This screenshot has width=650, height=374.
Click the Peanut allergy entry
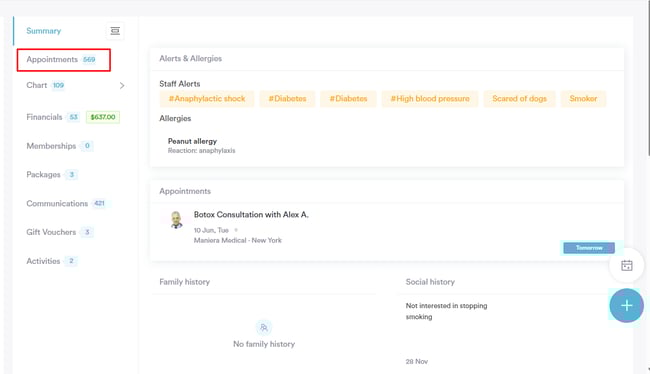(192, 141)
